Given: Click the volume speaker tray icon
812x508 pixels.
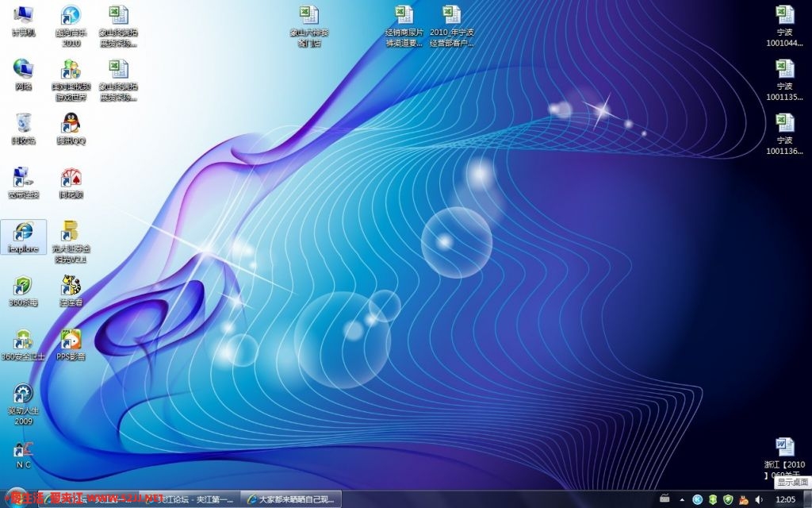Looking at the screenshot, I should pyautogui.click(x=759, y=499).
